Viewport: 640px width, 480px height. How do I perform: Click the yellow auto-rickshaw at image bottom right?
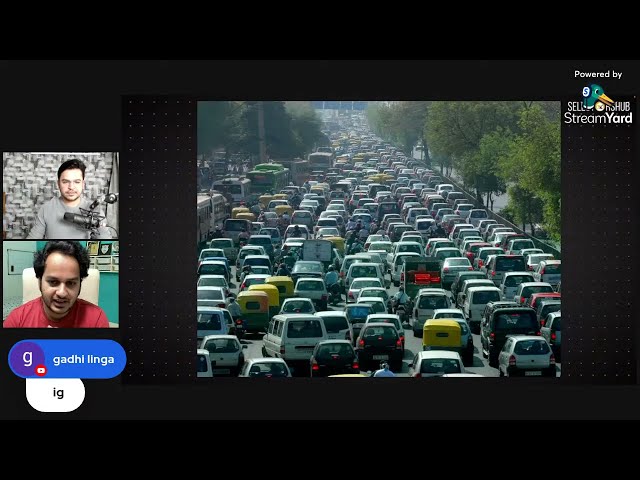(x=442, y=333)
